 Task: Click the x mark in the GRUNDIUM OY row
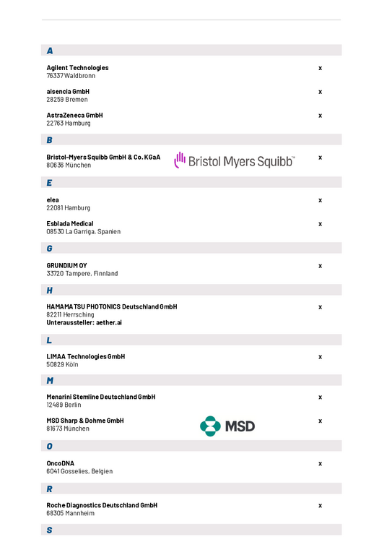coord(321,266)
